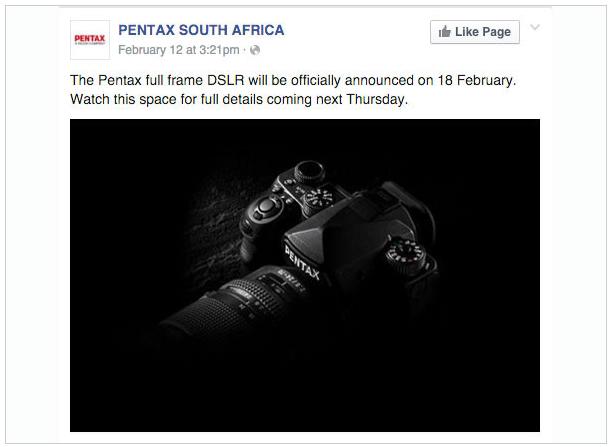Open the post options chevron menu
This screenshot has width=613, height=447.
(x=535, y=27)
